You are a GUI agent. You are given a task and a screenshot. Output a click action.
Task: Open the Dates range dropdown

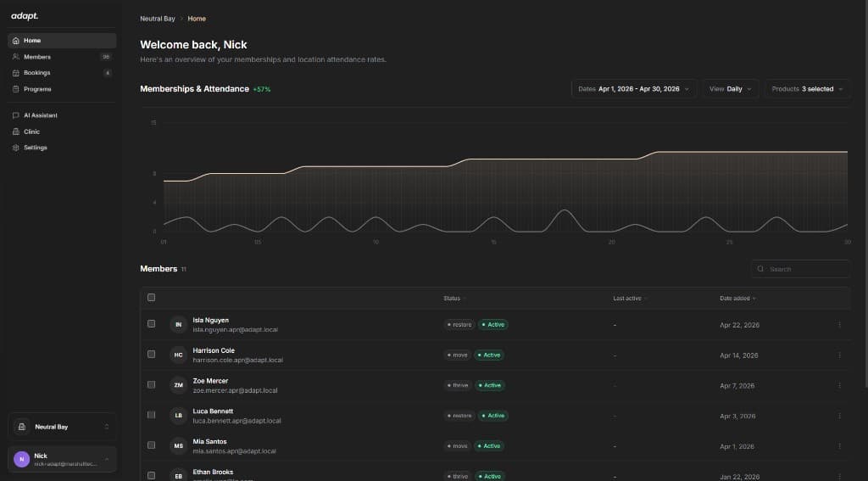(634, 89)
